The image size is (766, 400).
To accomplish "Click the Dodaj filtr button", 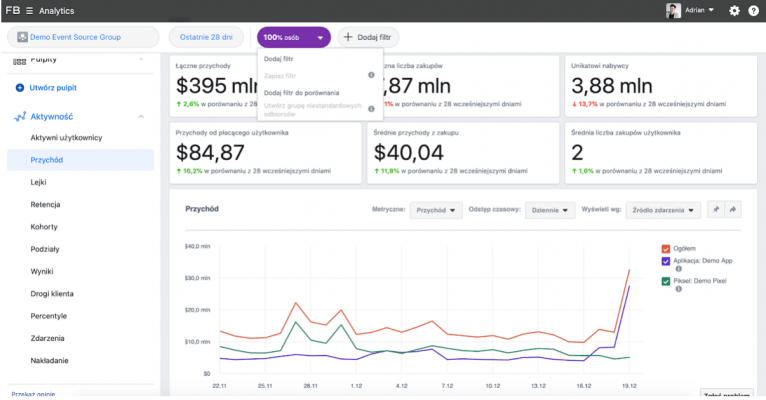I will tap(367, 37).
